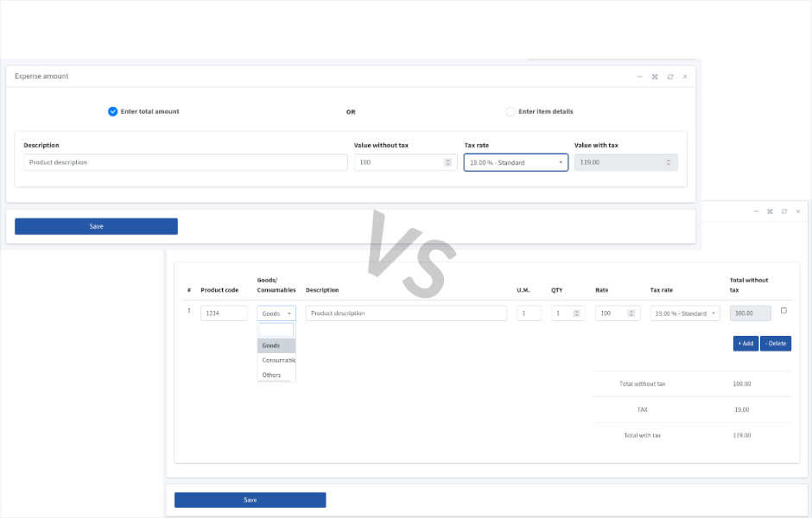Toggle the Goods/Consumables dropdown

pyautogui.click(x=276, y=313)
